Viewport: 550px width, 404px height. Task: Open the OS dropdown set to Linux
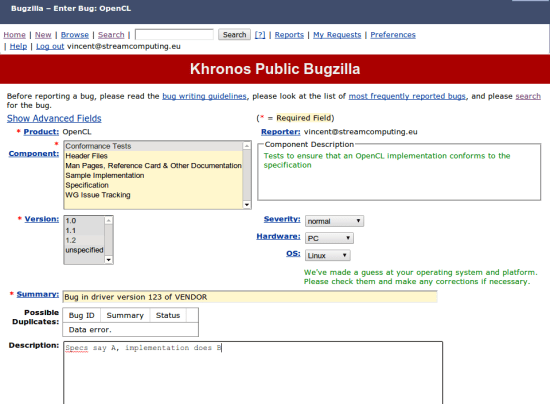pos(328,255)
